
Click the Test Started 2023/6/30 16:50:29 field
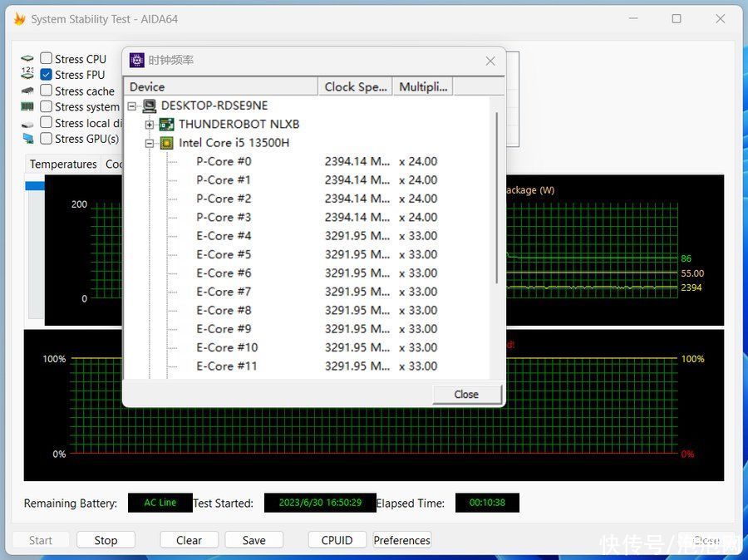click(x=320, y=503)
